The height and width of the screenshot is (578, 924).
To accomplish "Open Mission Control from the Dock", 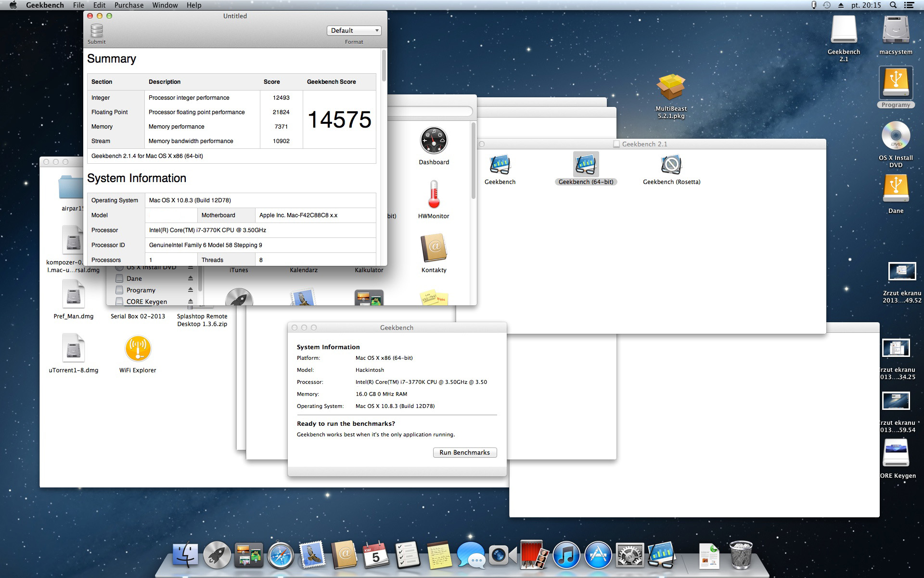I will point(249,555).
